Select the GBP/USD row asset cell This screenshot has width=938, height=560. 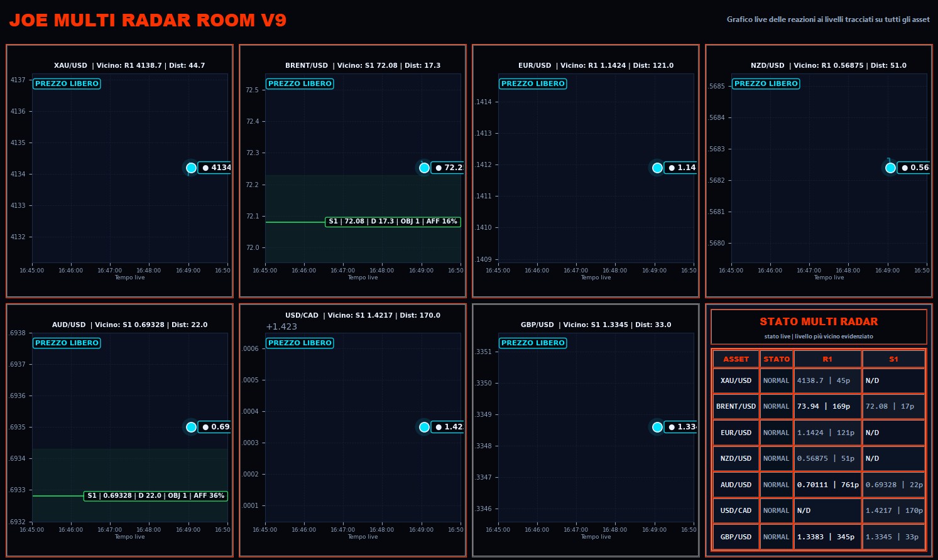coord(736,537)
